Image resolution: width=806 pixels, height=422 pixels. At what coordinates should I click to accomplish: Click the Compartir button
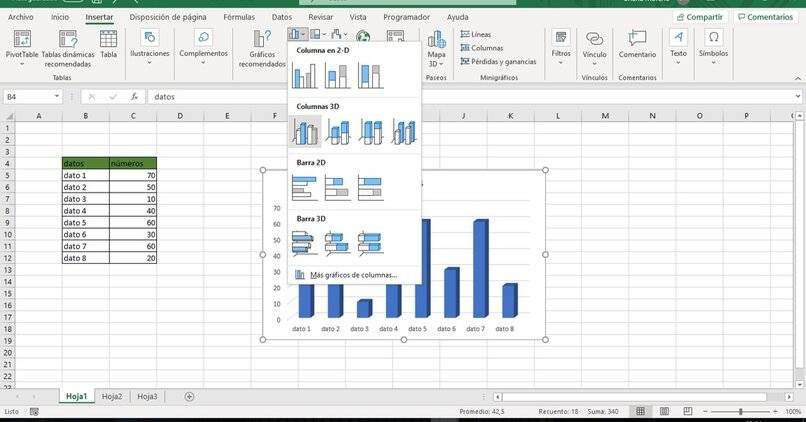698,17
